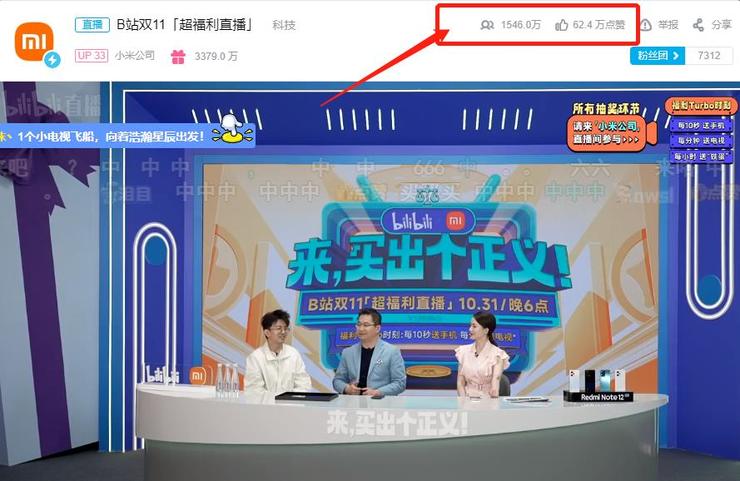Screen dimensions: 740x481
Task: Click the share icon
Action: point(698,25)
